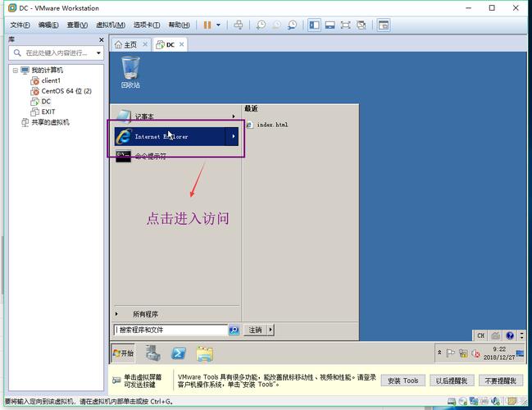Click the VMware title bar app icon
This screenshot has height=410, width=532.
tap(12, 8)
